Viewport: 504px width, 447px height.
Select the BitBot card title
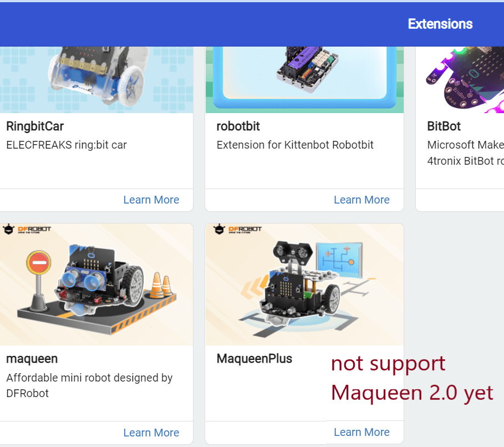444,126
